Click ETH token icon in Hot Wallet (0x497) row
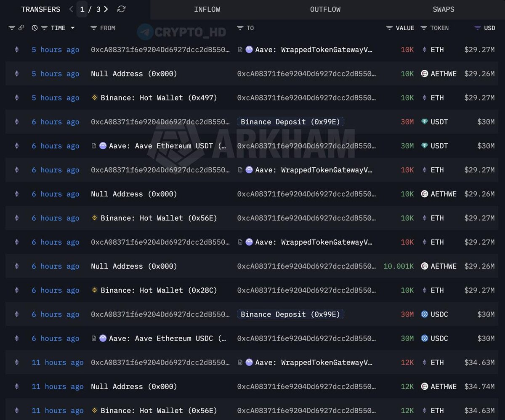Screen dimensions: 505x420 coord(425,98)
